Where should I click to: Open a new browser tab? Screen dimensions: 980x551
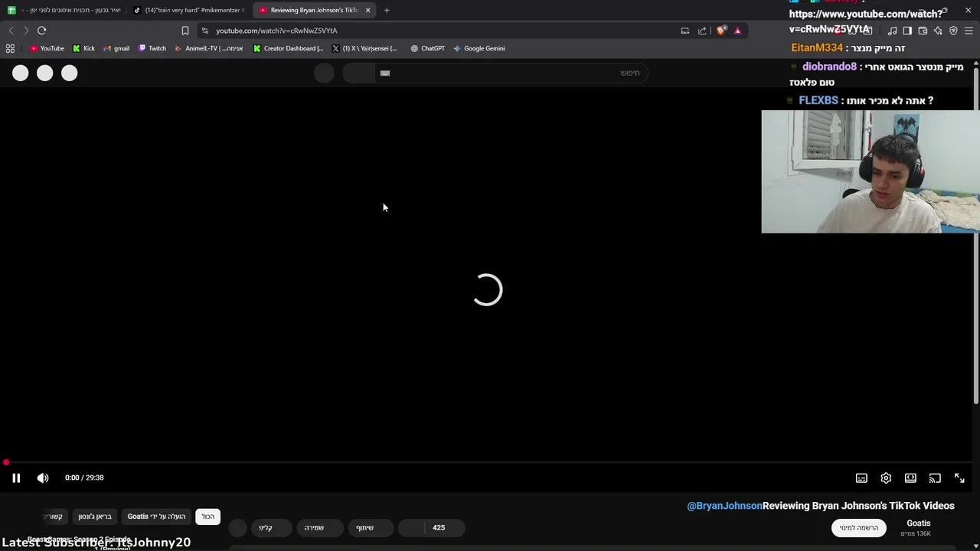click(387, 10)
